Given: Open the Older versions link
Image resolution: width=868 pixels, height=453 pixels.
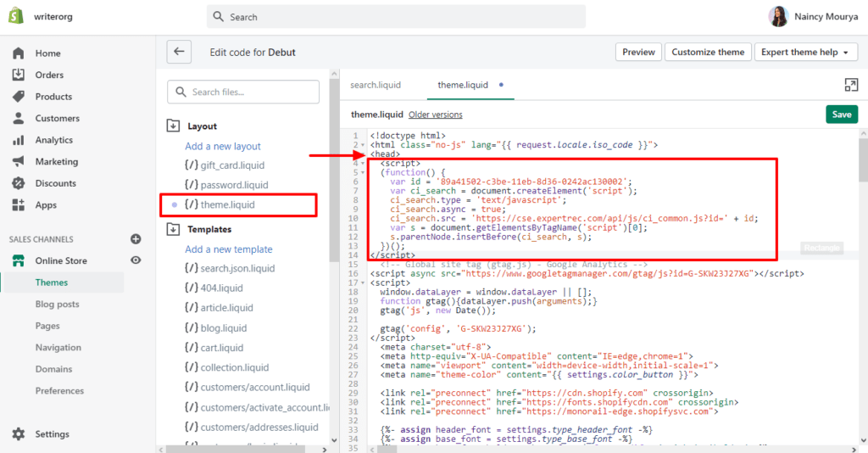Looking at the screenshot, I should pos(436,115).
